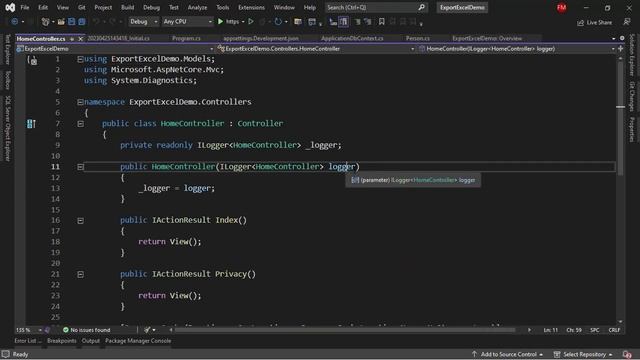Click the open file folder icon
Image resolution: width=640 pixels, height=360 pixels.
click(61, 22)
